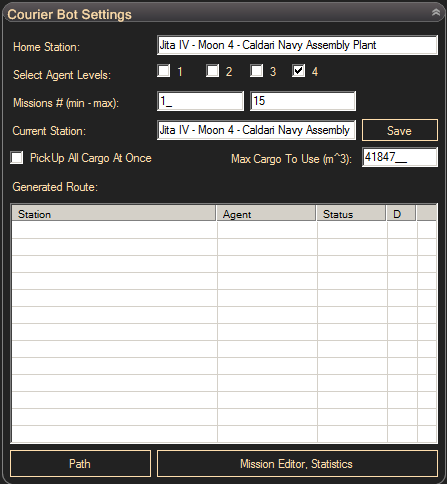Sort route by Status column header
This screenshot has width=447, height=484.
(351, 213)
